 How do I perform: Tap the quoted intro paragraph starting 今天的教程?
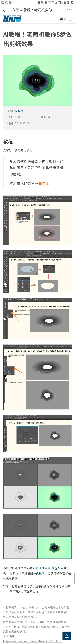(x=36, y=168)
